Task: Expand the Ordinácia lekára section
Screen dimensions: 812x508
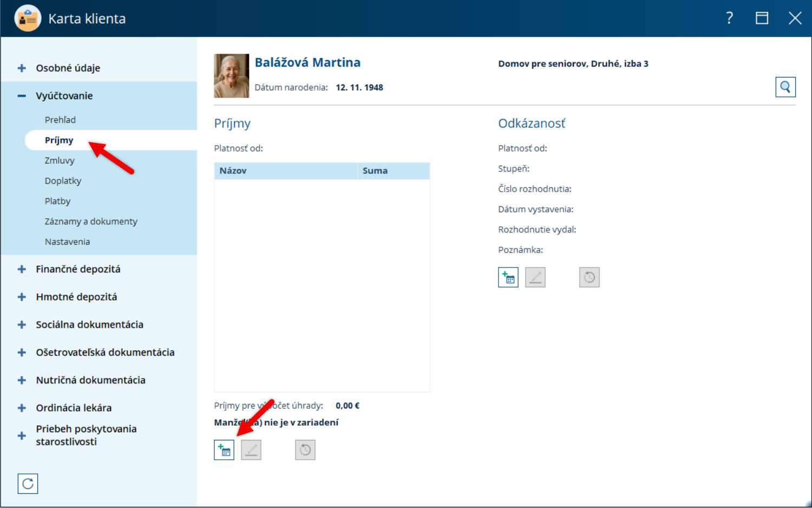Action: coord(22,408)
